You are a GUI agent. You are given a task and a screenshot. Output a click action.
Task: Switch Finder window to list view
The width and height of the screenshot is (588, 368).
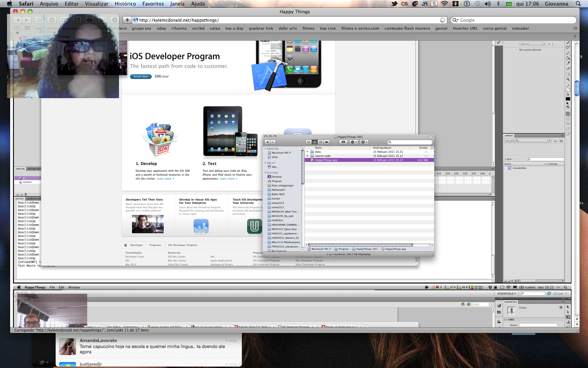click(x=315, y=142)
